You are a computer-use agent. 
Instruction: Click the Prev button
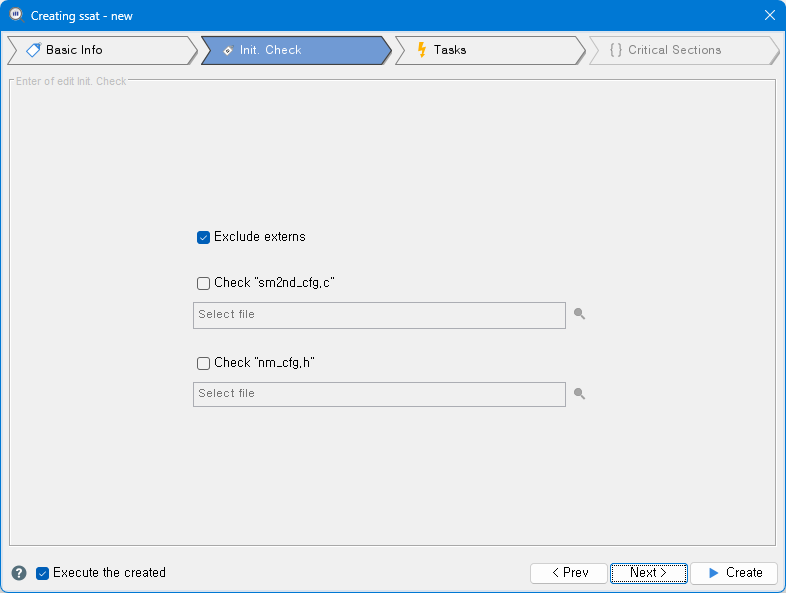[x=569, y=573]
